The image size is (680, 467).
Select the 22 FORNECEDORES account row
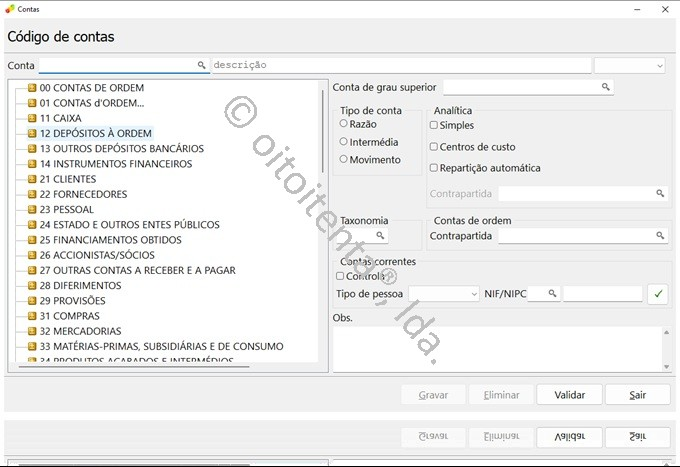(83, 194)
